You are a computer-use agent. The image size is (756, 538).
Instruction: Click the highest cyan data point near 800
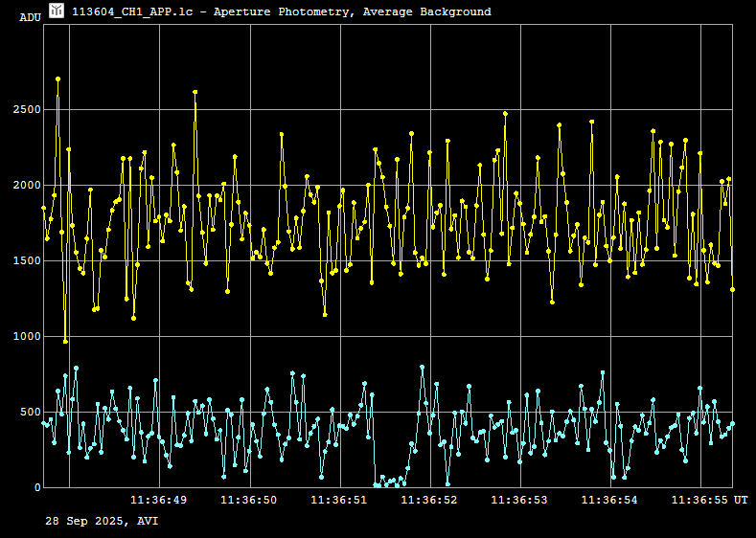point(422,367)
